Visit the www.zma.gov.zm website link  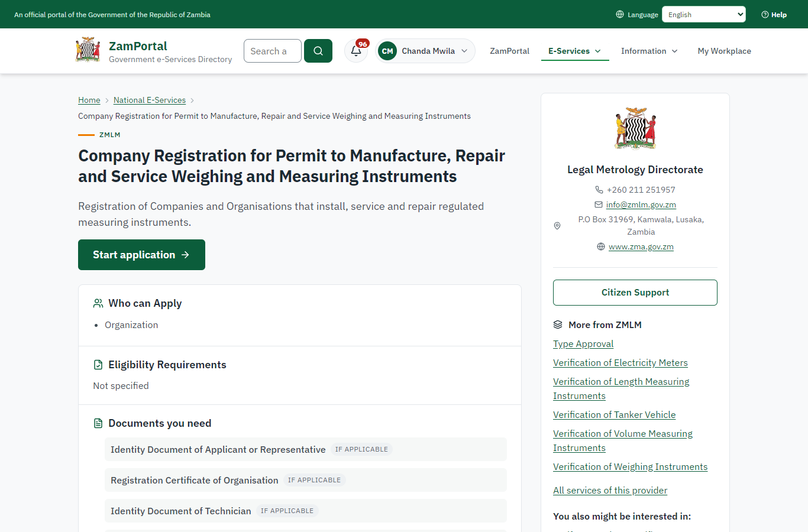click(x=641, y=246)
